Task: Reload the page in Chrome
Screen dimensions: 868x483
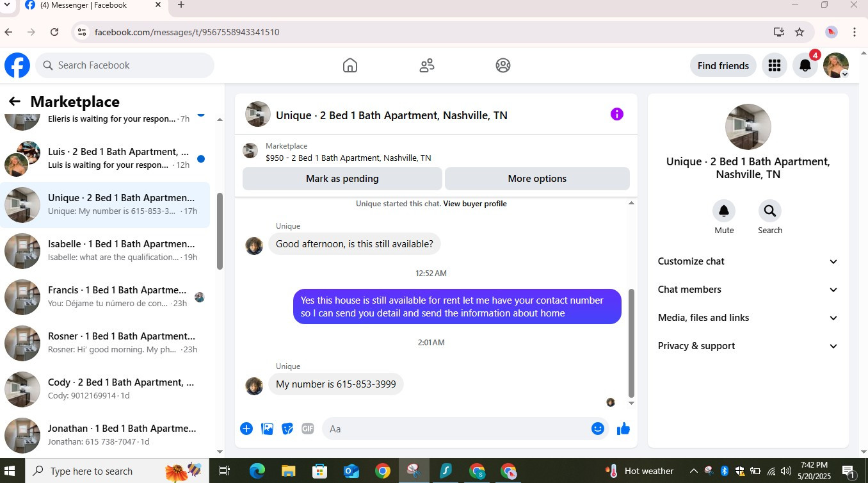Action: tap(54, 32)
